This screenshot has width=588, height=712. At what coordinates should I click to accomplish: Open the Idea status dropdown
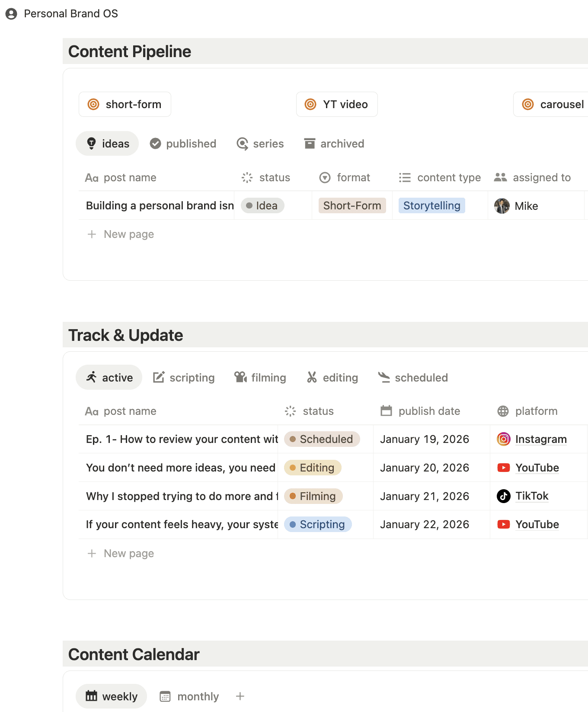262,205
